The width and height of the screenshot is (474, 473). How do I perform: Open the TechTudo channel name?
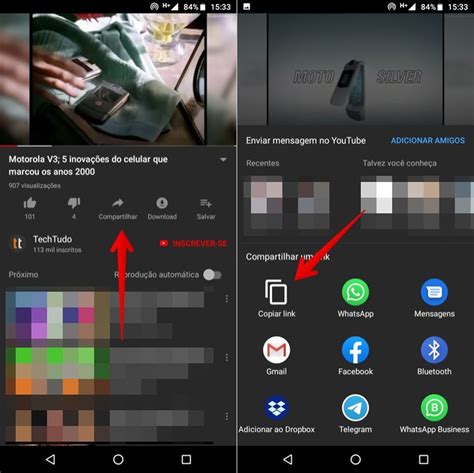[52, 239]
